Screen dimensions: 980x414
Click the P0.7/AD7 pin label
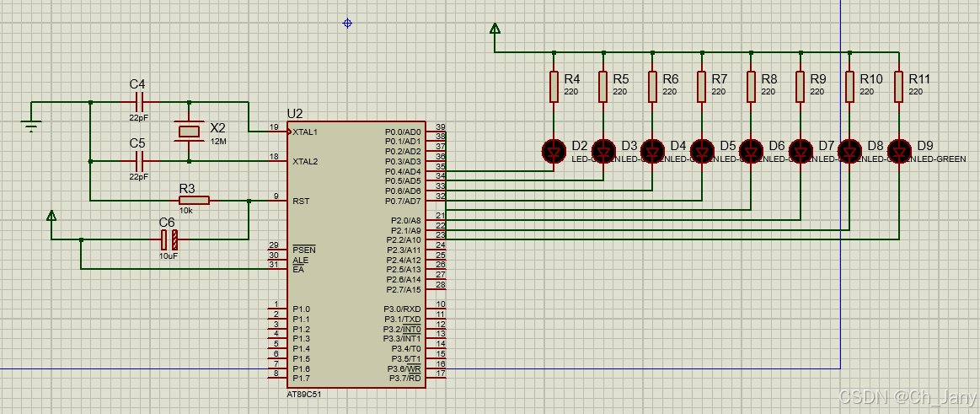pos(403,201)
